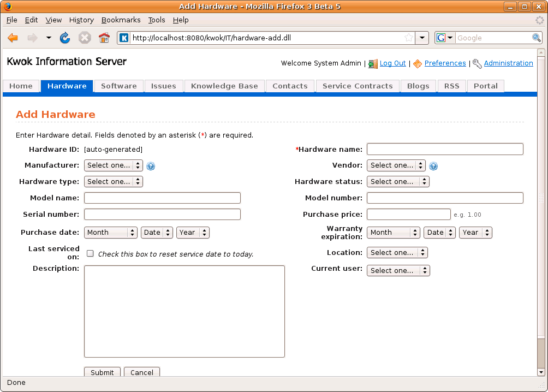Screen dimensions: 548x392
Task: Click the Purchase price input field
Action: tap(409, 215)
